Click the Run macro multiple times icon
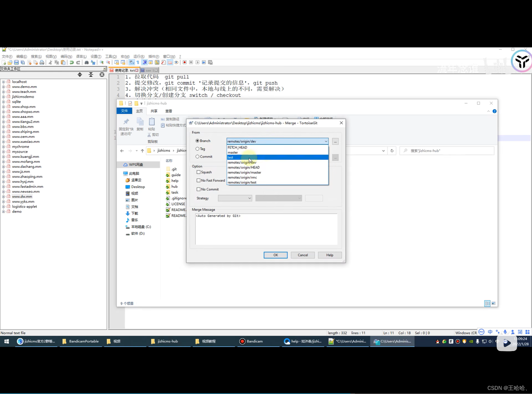 [x=204, y=63]
